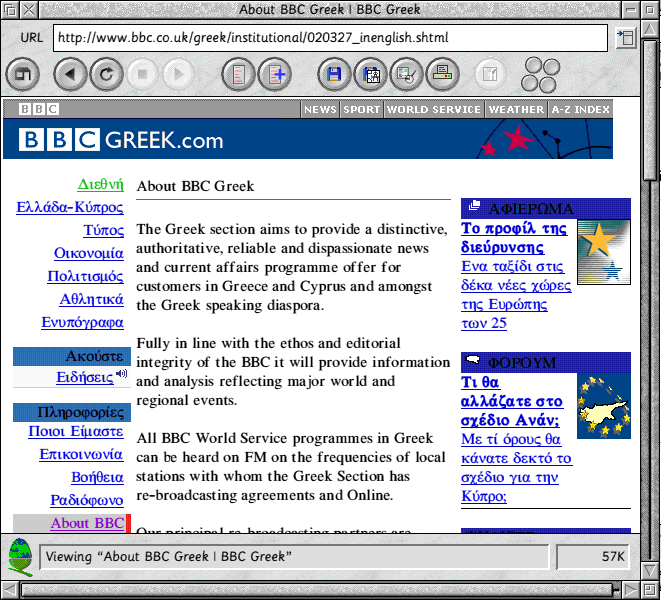Save the page with the floppy disk icon

coord(334,75)
